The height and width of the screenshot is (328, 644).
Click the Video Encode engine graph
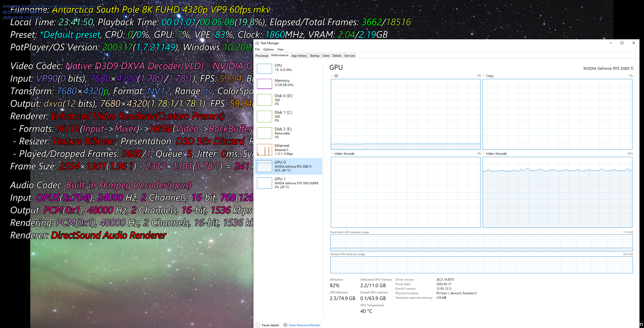pyautogui.click(x=405, y=192)
